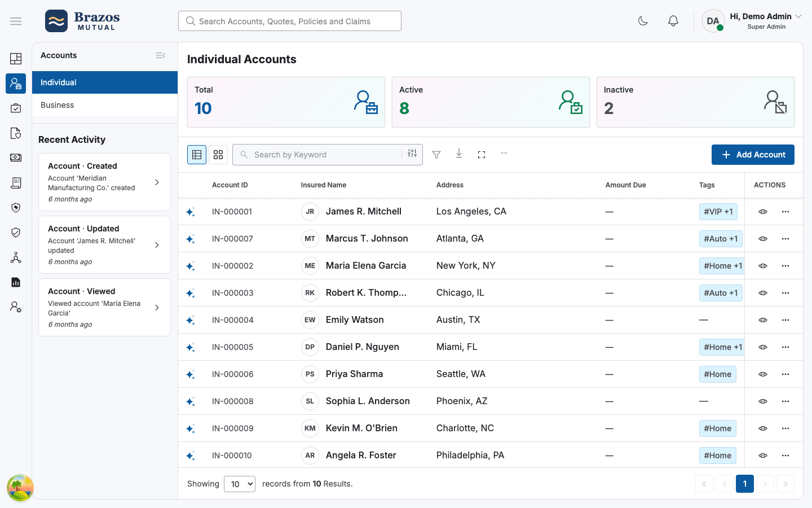
Task: Download the accounts list
Action: [459, 154]
